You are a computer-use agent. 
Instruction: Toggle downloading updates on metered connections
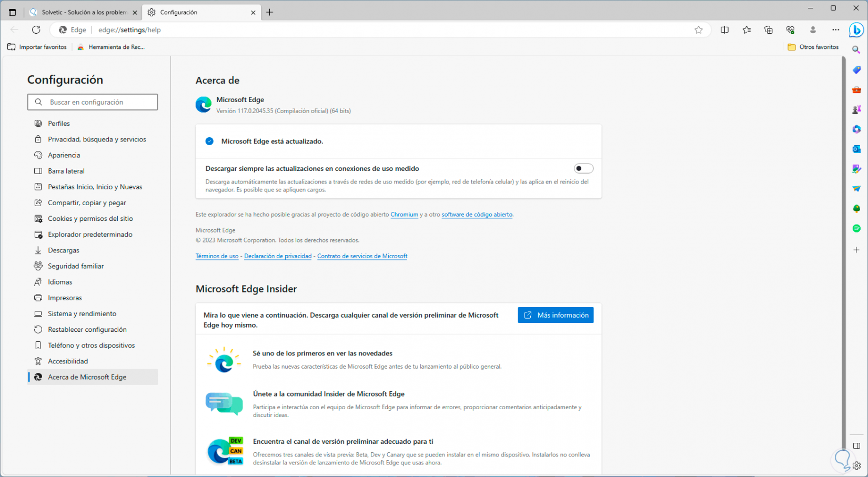point(583,169)
